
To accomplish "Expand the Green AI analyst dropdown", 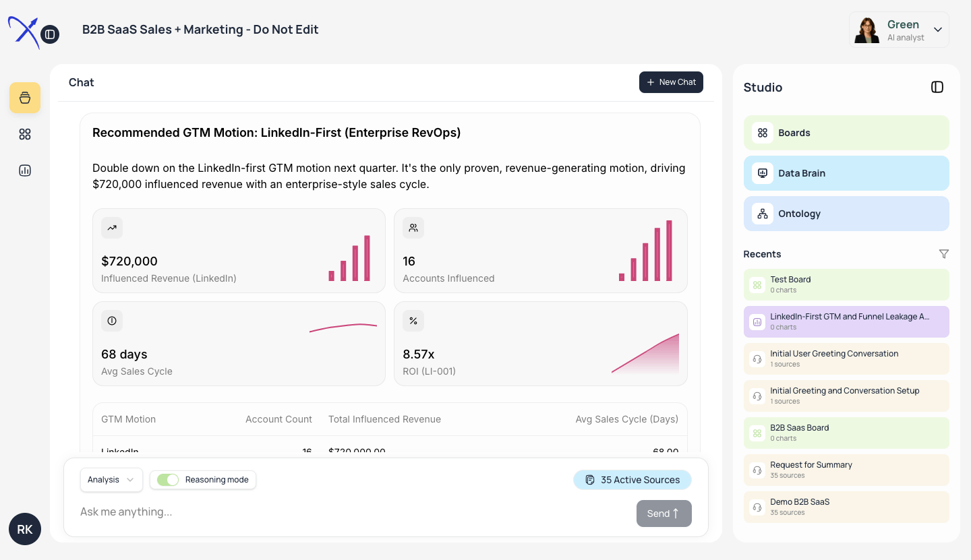I will click(937, 30).
